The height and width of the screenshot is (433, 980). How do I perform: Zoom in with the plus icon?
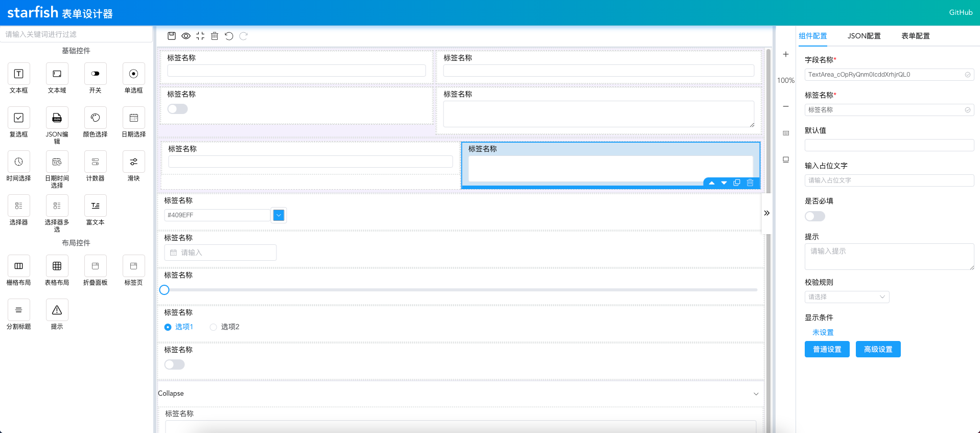click(786, 54)
